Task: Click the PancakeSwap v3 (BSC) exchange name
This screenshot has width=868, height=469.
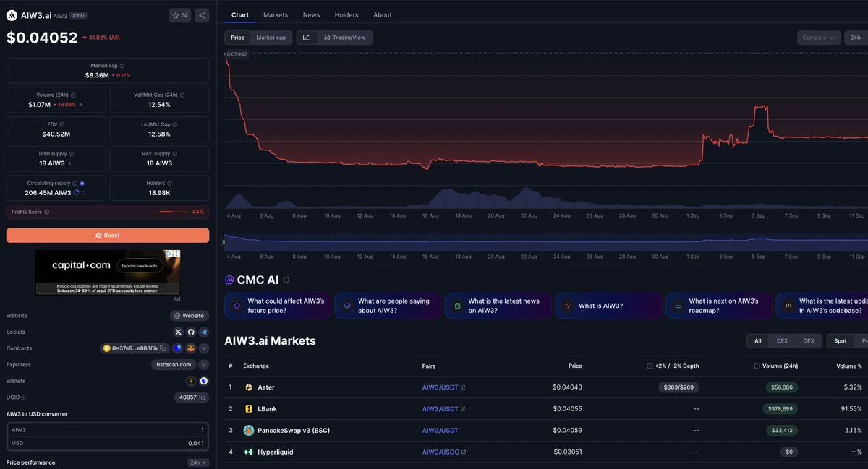Action: (294, 431)
